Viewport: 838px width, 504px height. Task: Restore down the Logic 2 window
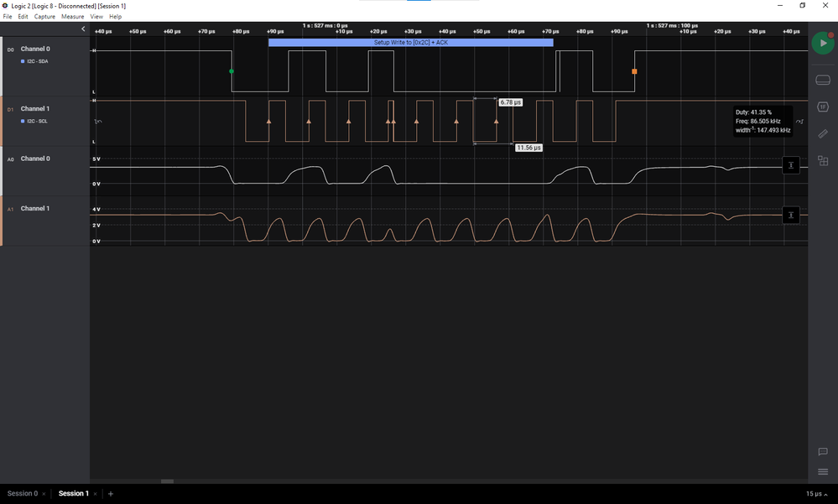pos(802,5)
